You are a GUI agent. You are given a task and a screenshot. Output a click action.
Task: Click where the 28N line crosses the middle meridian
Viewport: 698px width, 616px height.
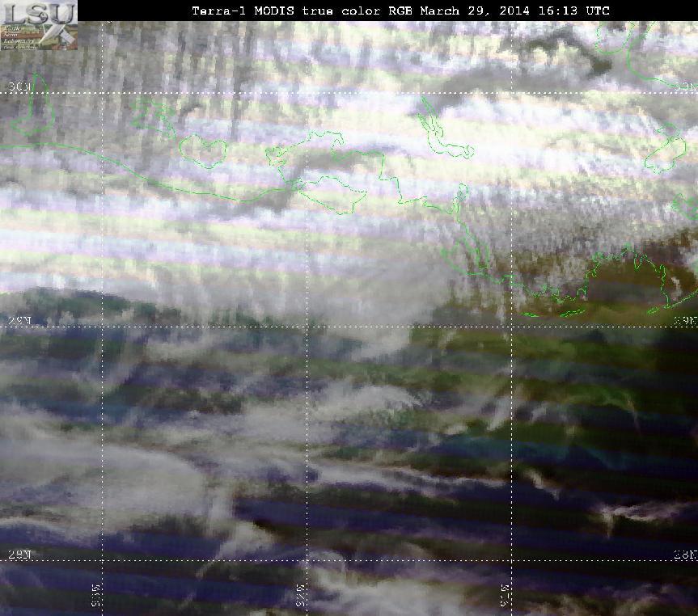click(307, 561)
